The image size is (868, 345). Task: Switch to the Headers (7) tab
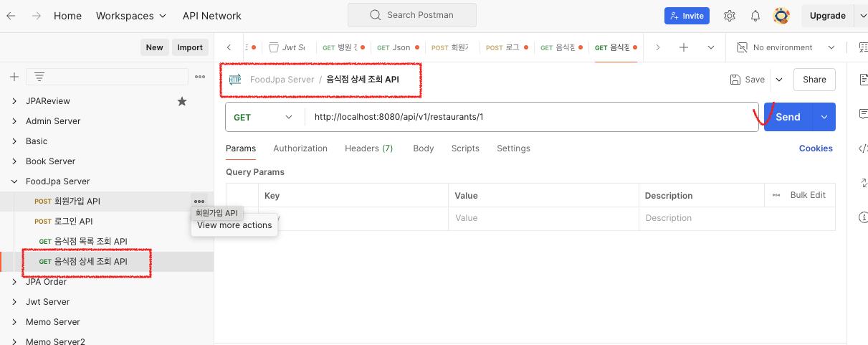pyautogui.click(x=369, y=148)
